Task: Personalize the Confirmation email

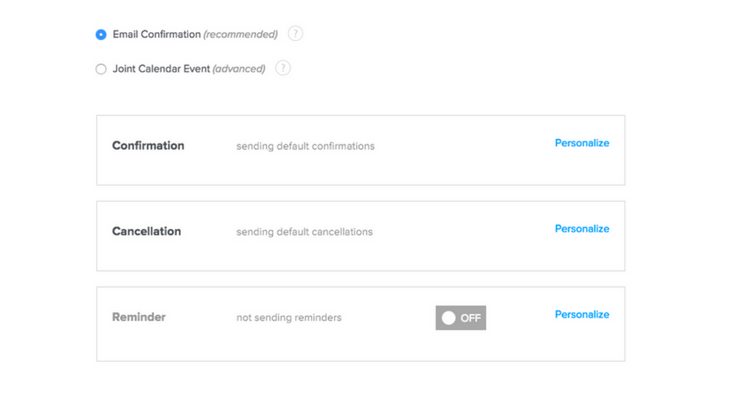Action: coord(582,143)
